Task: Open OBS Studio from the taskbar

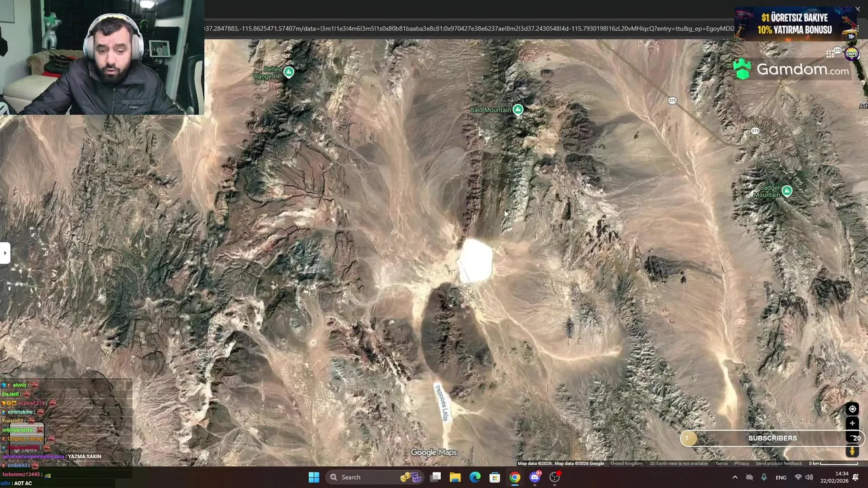Action: pyautogui.click(x=555, y=477)
